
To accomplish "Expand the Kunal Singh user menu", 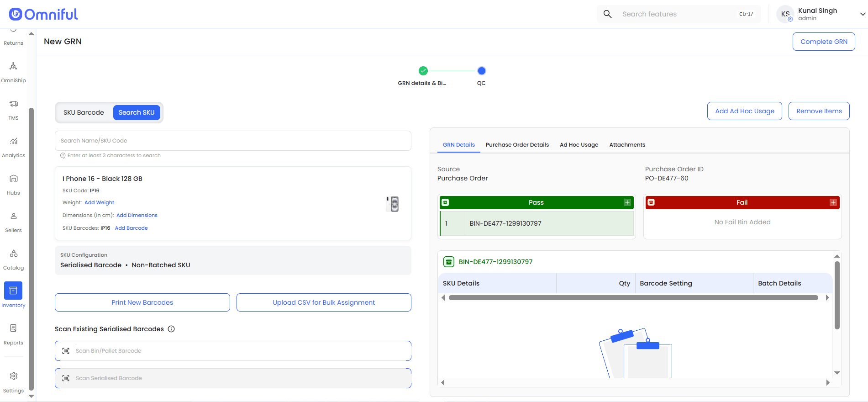I will 863,14.
